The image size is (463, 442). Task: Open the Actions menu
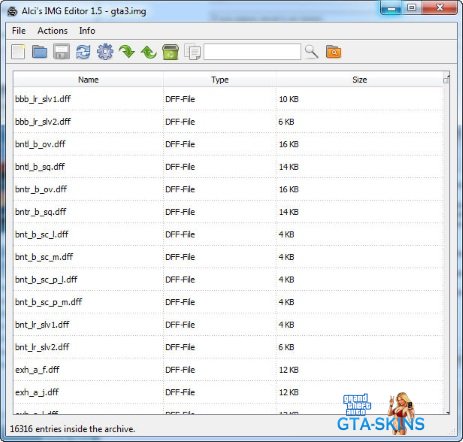tap(52, 31)
